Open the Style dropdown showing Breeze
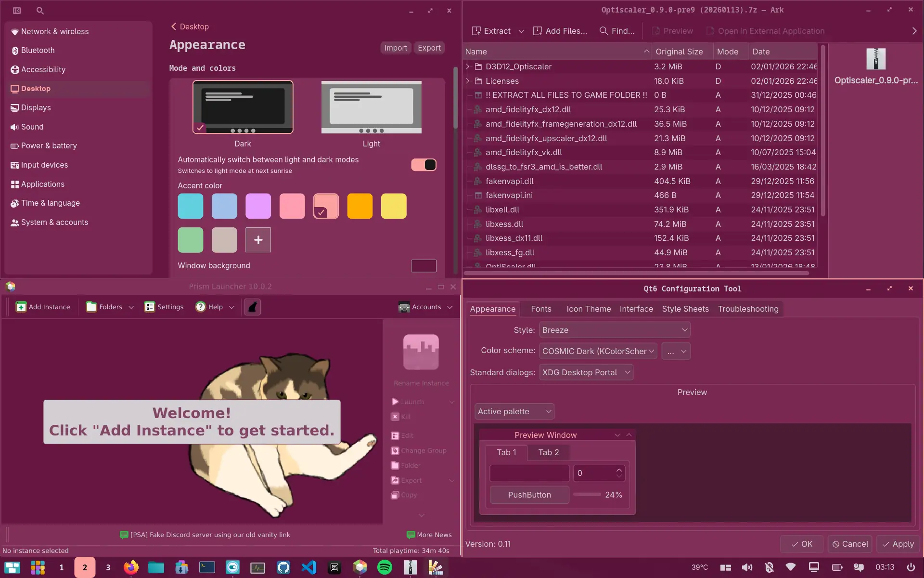This screenshot has width=924, height=578. tap(615, 330)
